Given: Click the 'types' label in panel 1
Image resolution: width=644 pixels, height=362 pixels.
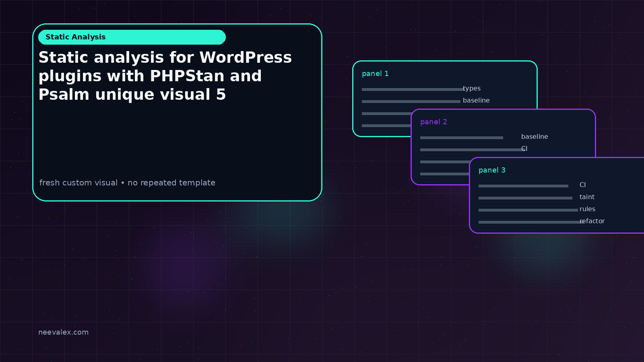Looking at the screenshot, I should [472, 88].
